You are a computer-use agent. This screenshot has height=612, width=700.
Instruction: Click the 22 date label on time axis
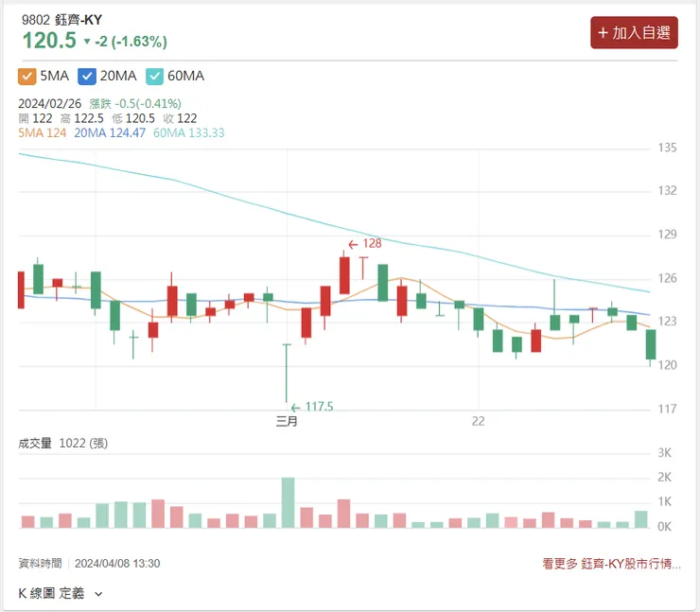(x=479, y=421)
